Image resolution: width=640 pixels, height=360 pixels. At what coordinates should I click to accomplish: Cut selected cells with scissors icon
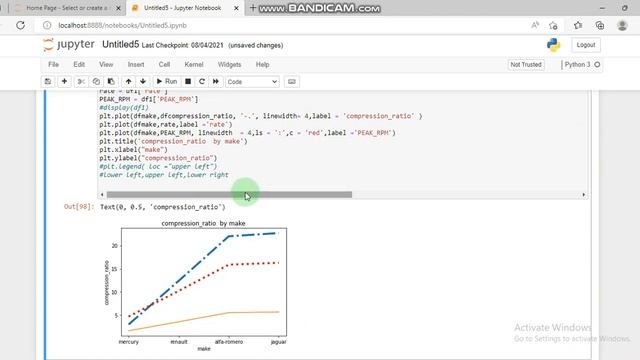click(81, 82)
